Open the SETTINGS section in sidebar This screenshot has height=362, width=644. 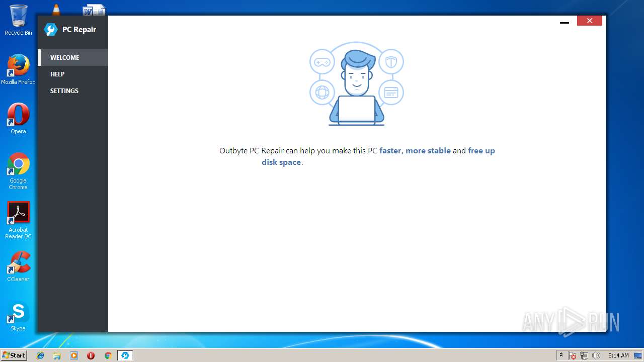(73, 90)
